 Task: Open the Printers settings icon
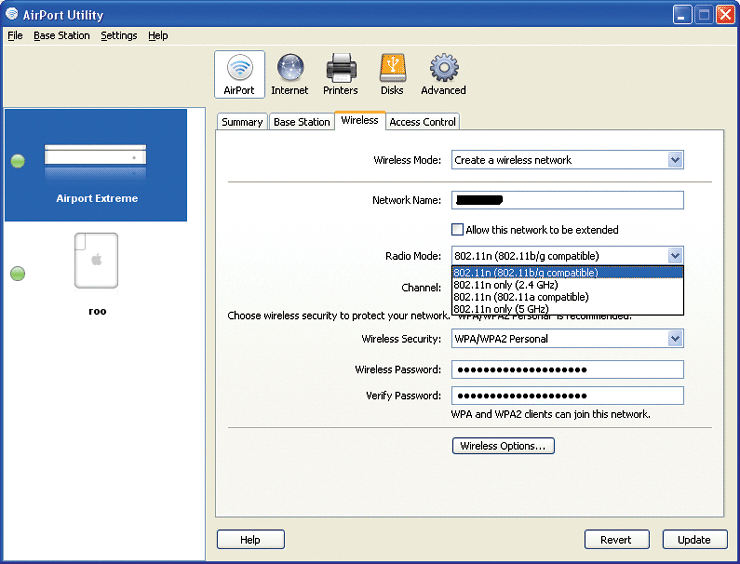340,74
